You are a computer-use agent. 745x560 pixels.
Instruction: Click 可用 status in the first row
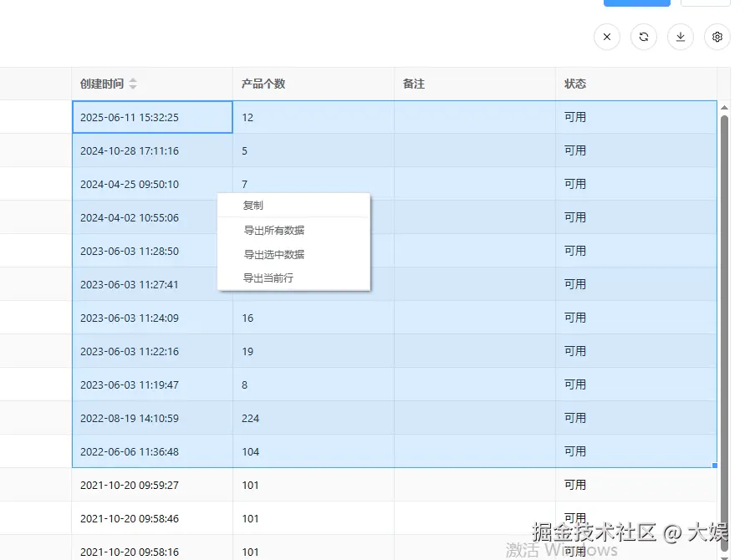click(x=575, y=117)
